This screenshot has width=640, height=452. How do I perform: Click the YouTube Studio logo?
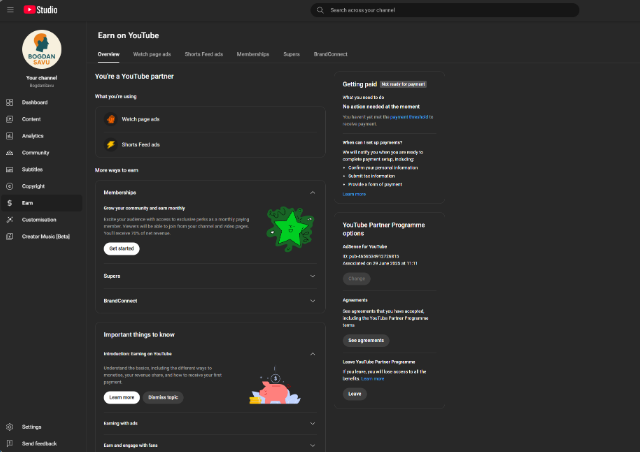coord(40,10)
